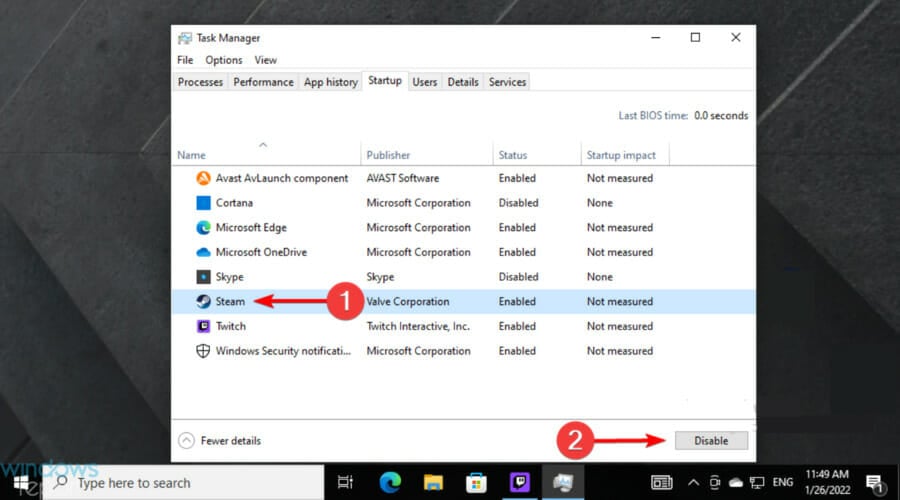
Task: Click the network tray icon
Action: click(x=757, y=483)
